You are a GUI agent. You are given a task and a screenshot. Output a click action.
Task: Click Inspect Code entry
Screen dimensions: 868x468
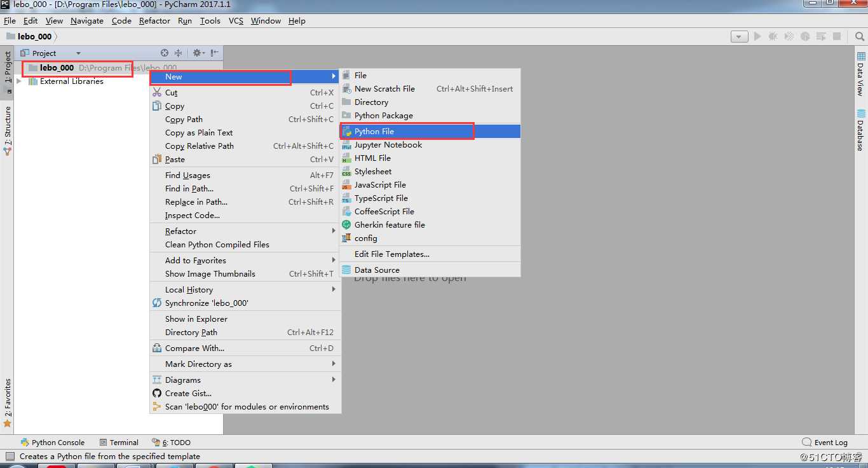coord(245,215)
